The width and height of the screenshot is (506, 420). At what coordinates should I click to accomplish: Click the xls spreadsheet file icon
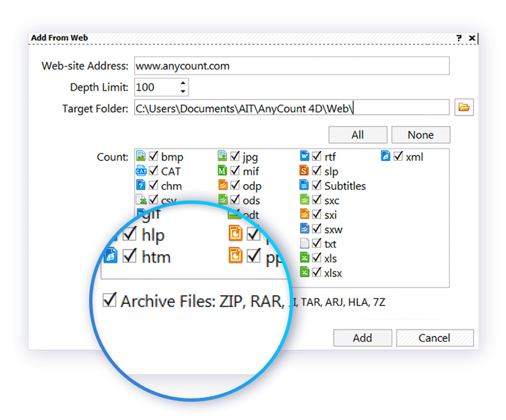click(x=304, y=257)
